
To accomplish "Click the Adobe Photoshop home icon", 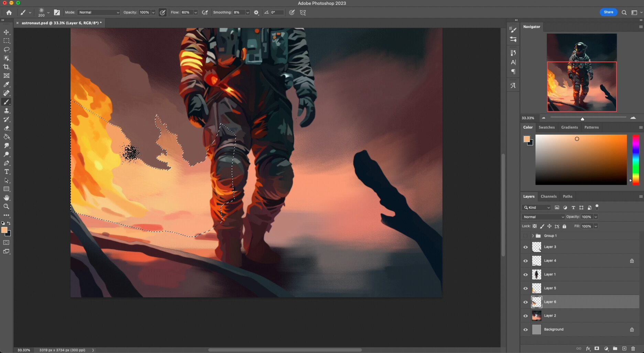I will pyautogui.click(x=9, y=12).
